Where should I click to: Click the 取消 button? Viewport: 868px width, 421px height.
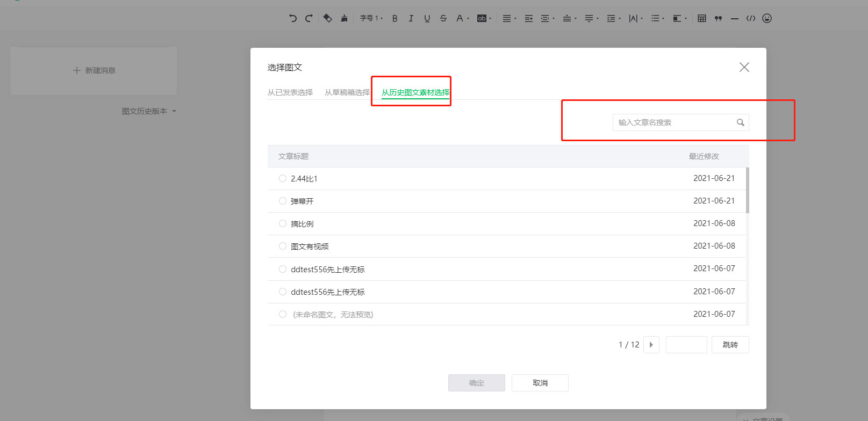tap(540, 383)
